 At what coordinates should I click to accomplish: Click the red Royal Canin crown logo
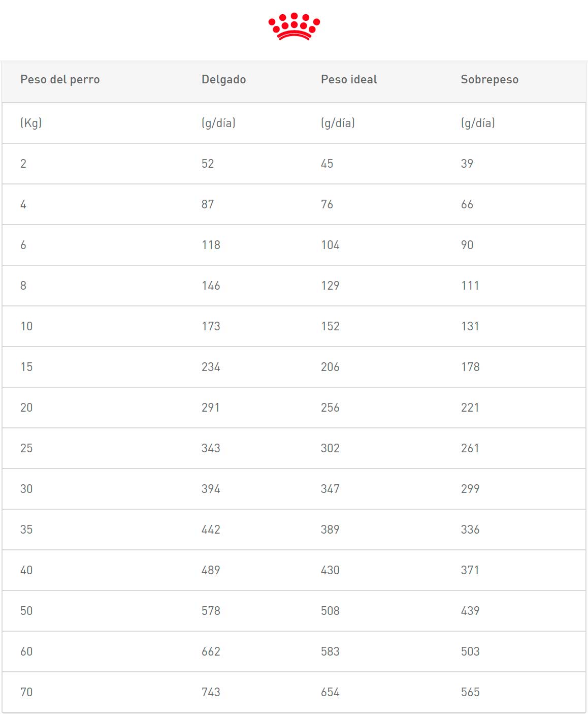click(x=294, y=26)
